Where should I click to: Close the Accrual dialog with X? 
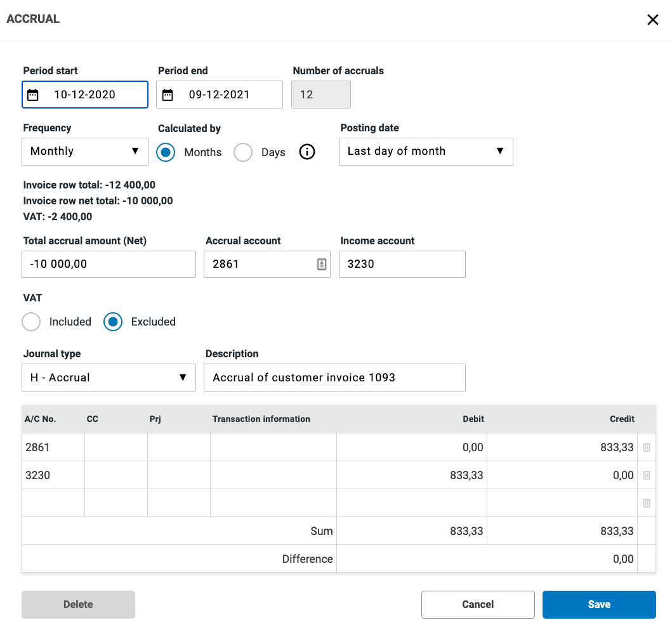(x=652, y=20)
